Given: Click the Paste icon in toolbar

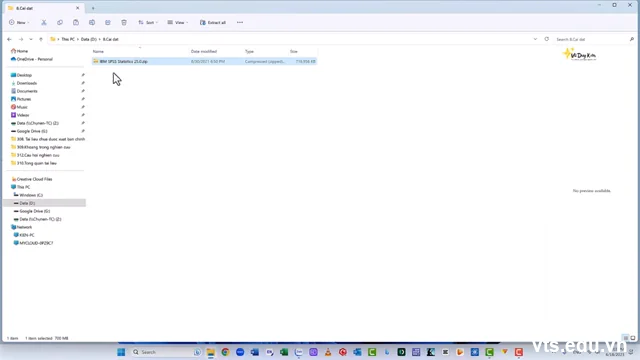Looking at the screenshot, I should pos(76,22).
